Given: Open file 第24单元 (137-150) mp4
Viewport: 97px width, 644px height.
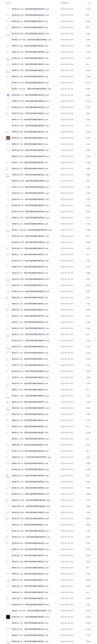Looking at the screenshot, I should (x=31, y=40).
